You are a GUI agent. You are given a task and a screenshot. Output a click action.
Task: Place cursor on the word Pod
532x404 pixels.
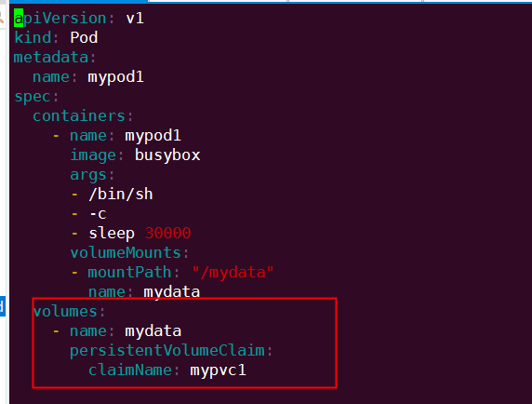tap(84, 37)
